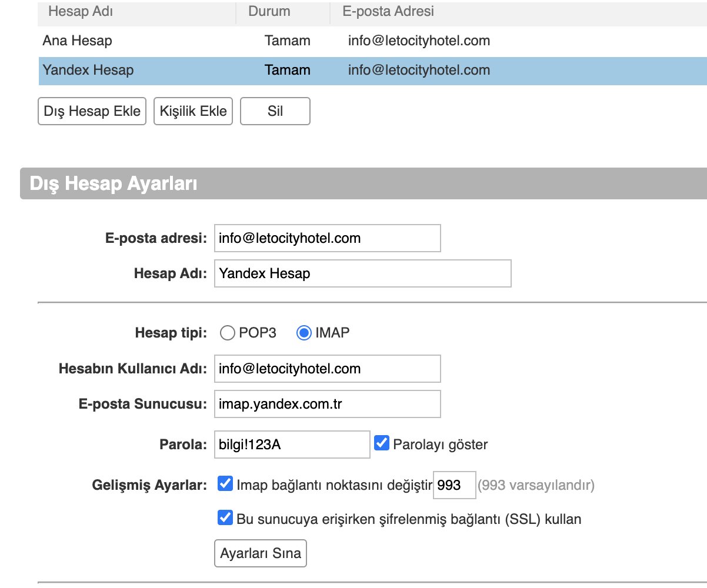Image resolution: width=707 pixels, height=588 pixels.
Task: Select the POP3 account type
Action: tap(227, 333)
